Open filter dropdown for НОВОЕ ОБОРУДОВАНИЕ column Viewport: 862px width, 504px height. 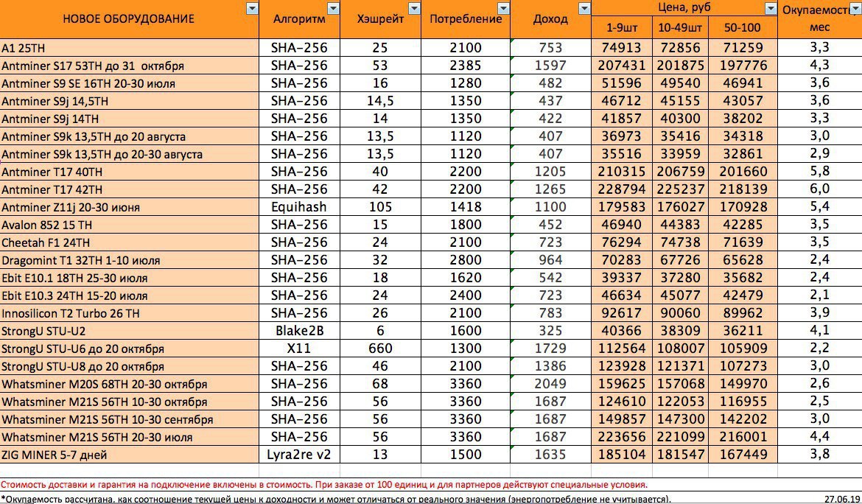click(x=252, y=8)
